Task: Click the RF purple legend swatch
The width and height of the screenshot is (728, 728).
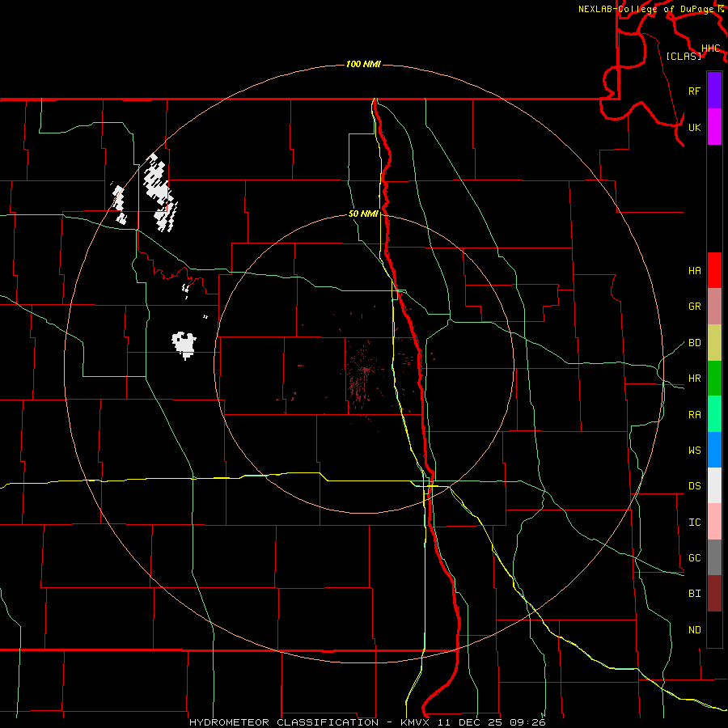Action: [714, 91]
